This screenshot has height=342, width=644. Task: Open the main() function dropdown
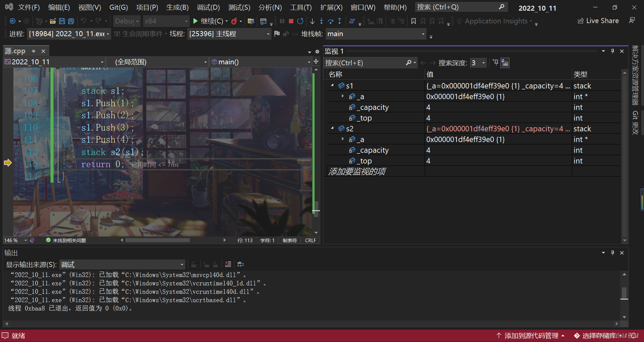pos(261,62)
